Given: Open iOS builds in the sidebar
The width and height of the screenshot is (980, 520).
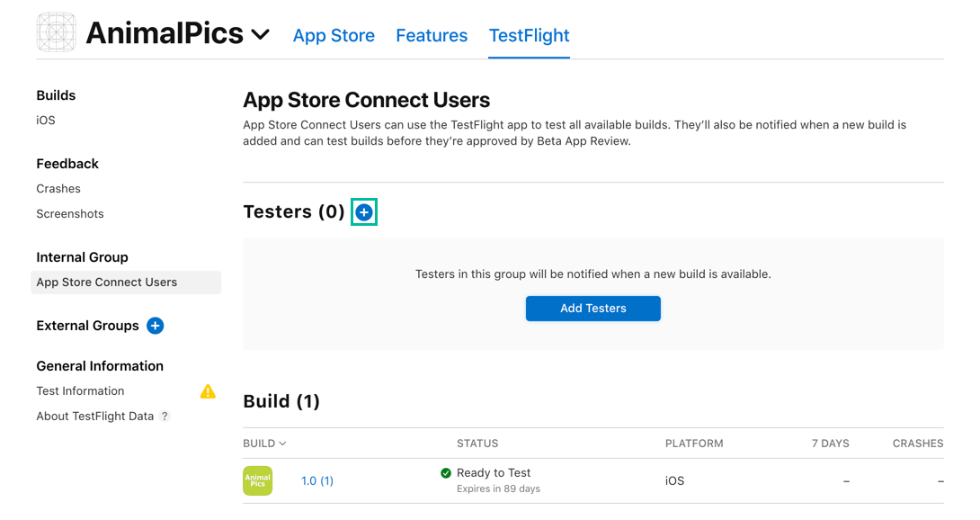Looking at the screenshot, I should click(46, 121).
